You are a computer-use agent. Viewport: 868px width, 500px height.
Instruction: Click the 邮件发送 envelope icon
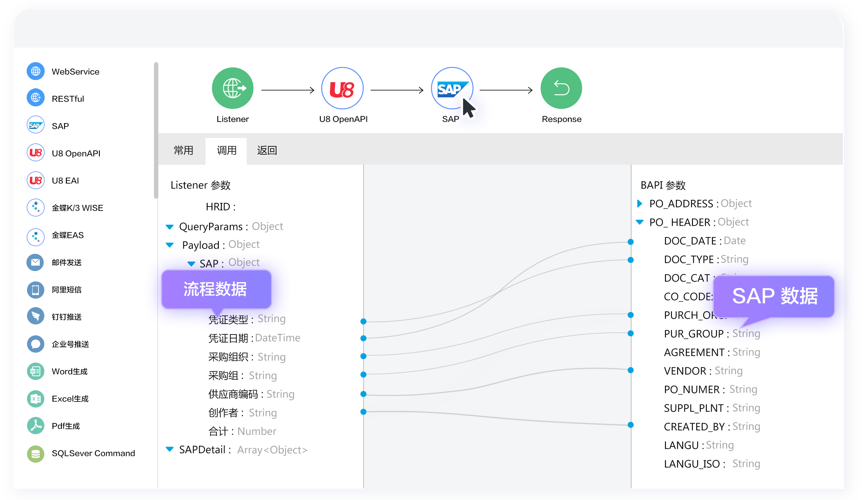pyautogui.click(x=36, y=262)
